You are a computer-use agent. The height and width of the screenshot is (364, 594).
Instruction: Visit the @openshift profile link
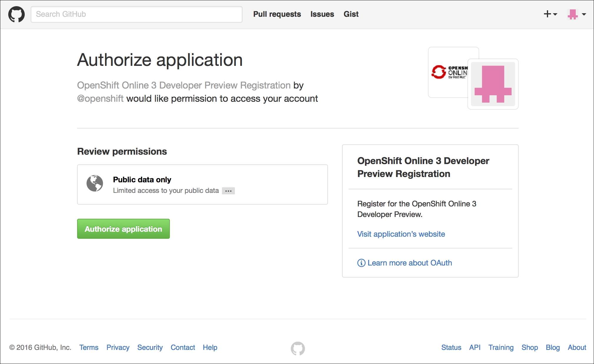100,98
